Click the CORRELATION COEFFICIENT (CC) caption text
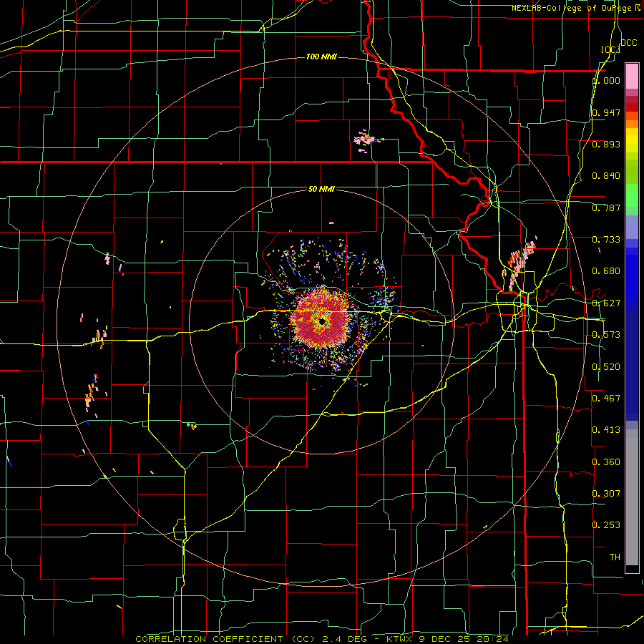Viewport: 644px width, 644px height. click(x=225, y=639)
